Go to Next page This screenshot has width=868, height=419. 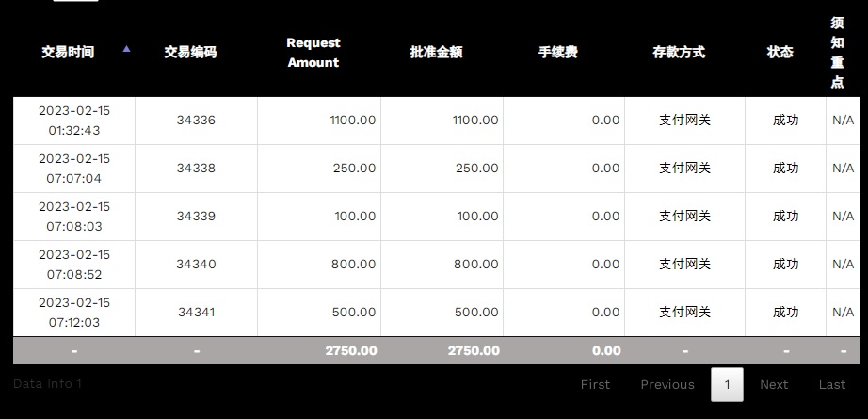pos(774,384)
